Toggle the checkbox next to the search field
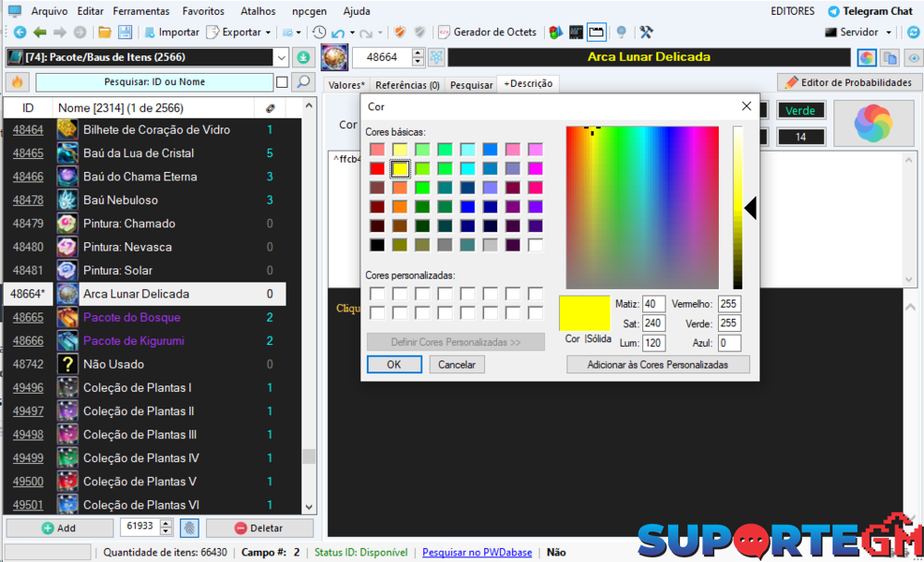Image resolution: width=924 pixels, height=562 pixels. pyautogui.click(x=281, y=82)
